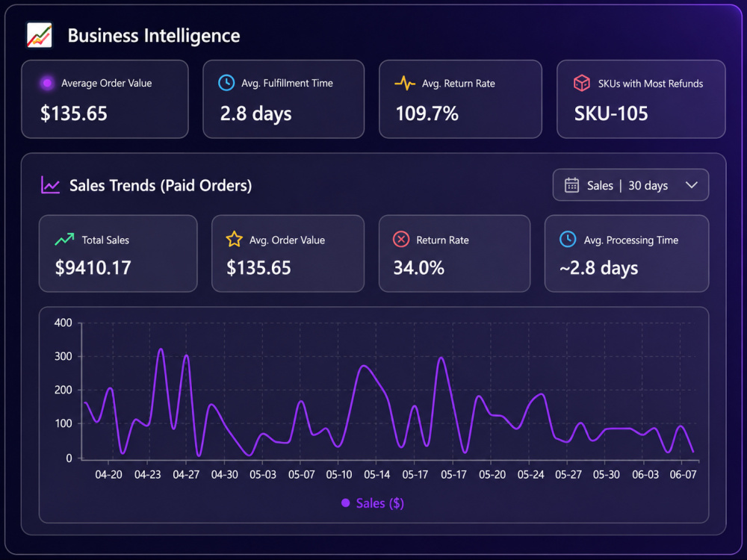Click the 05-03 date label on the x-axis

tap(263, 475)
